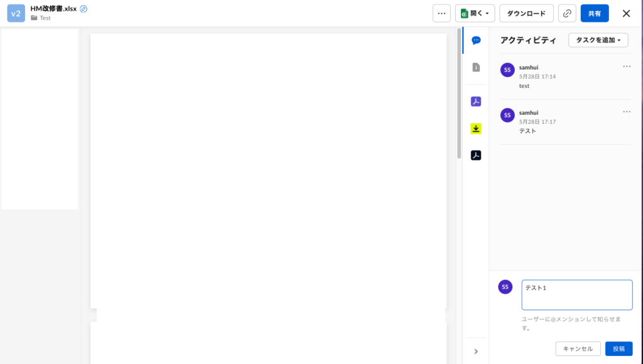Copy shared link using chain icon

click(567, 13)
